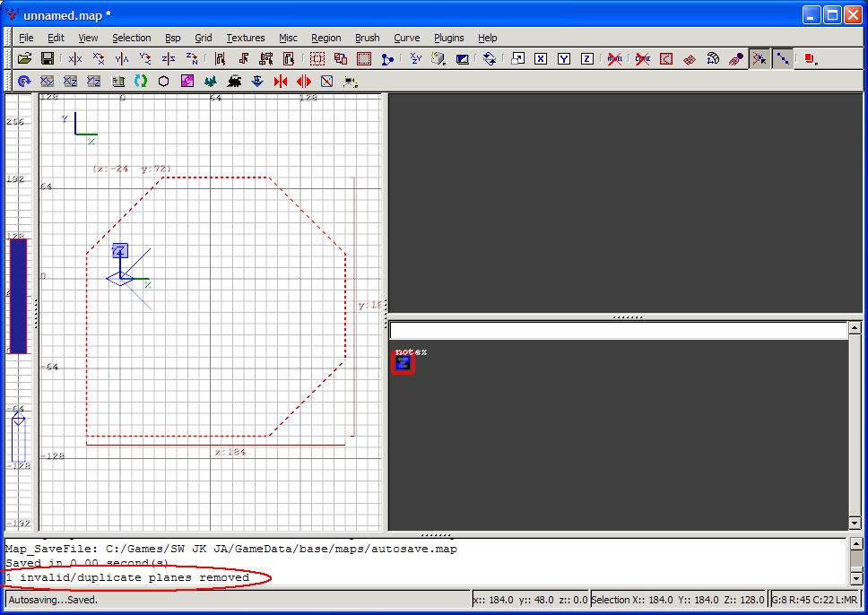
Task: Rotate the selection around the Y axis
Action: pyautogui.click(x=144, y=58)
